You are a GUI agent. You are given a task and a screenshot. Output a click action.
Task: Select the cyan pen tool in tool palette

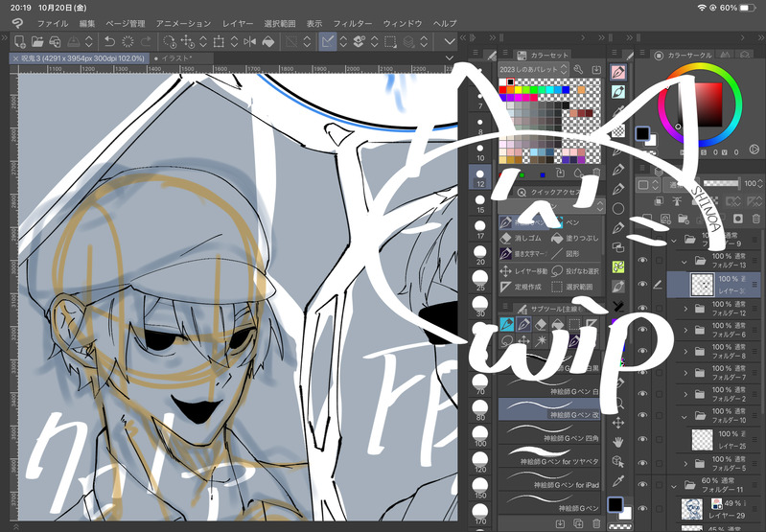click(618, 91)
